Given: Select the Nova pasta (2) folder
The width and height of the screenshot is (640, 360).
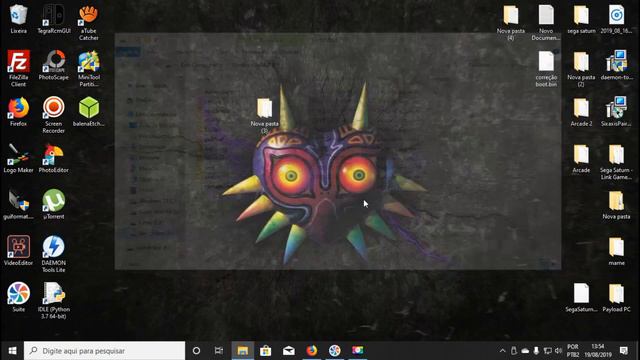Looking at the screenshot, I should [581, 69].
